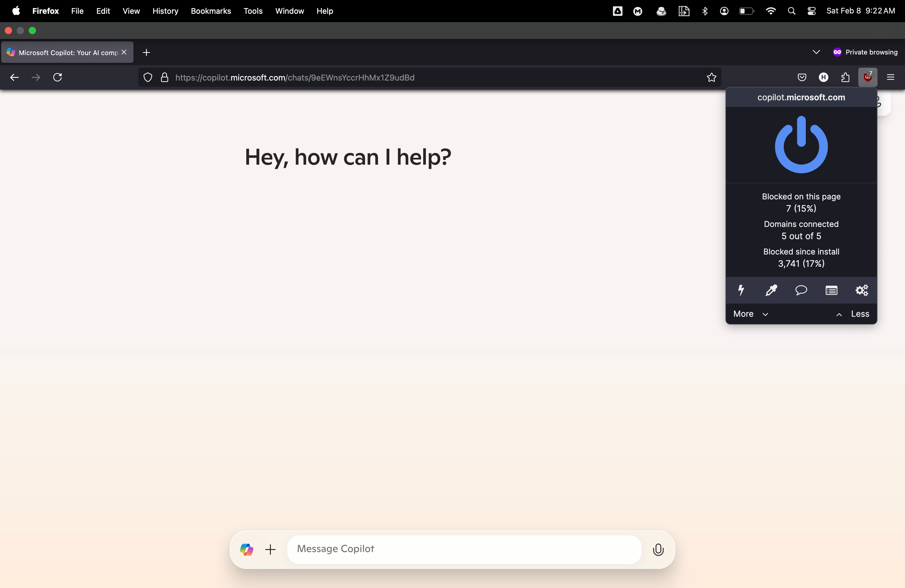Open the uBlock Origin element zapper

(x=742, y=290)
